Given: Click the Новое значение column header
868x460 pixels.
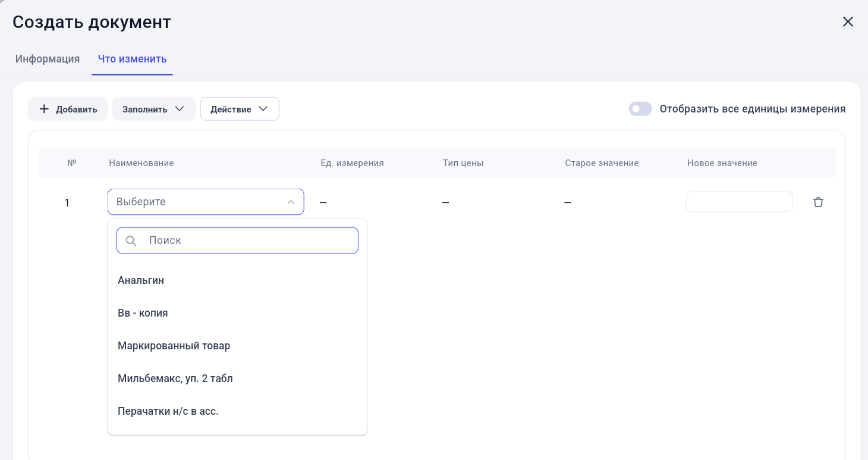Looking at the screenshot, I should pyautogui.click(x=722, y=163).
